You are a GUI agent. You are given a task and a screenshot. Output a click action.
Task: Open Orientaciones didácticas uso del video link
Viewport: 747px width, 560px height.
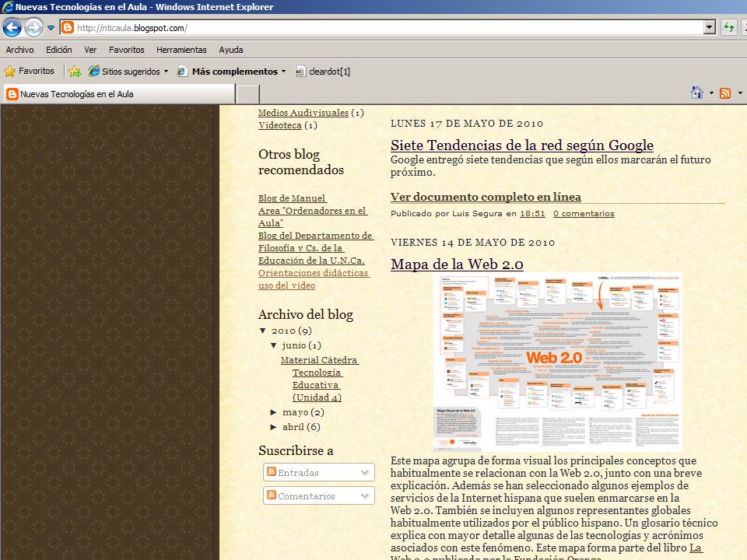coord(314,279)
